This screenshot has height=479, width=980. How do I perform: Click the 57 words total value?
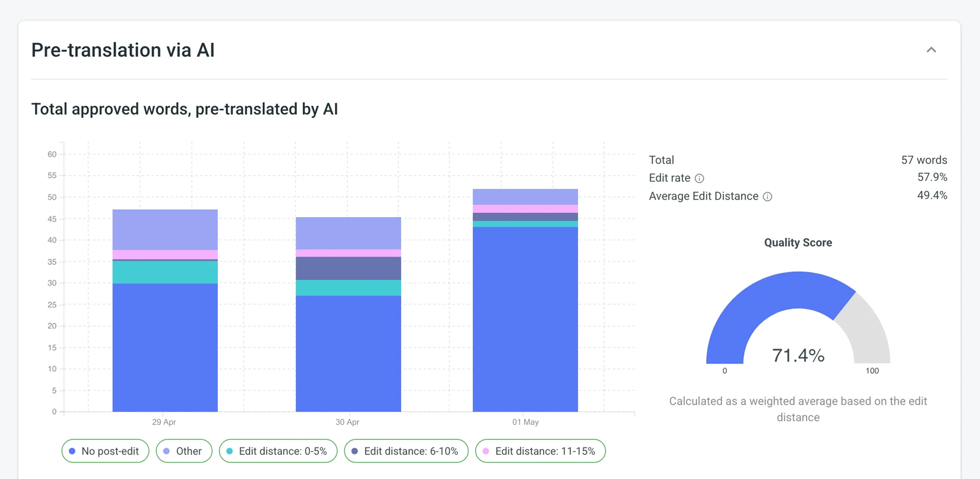[x=923, y=160]
